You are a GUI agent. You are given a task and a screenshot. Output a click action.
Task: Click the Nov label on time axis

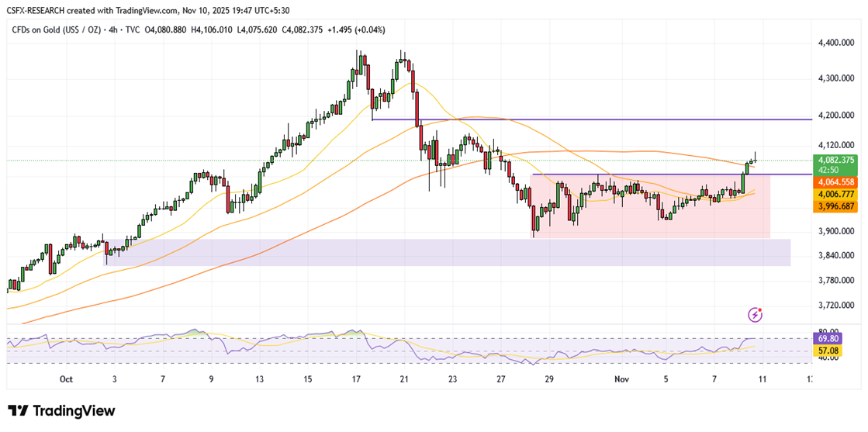coord(621,379)
